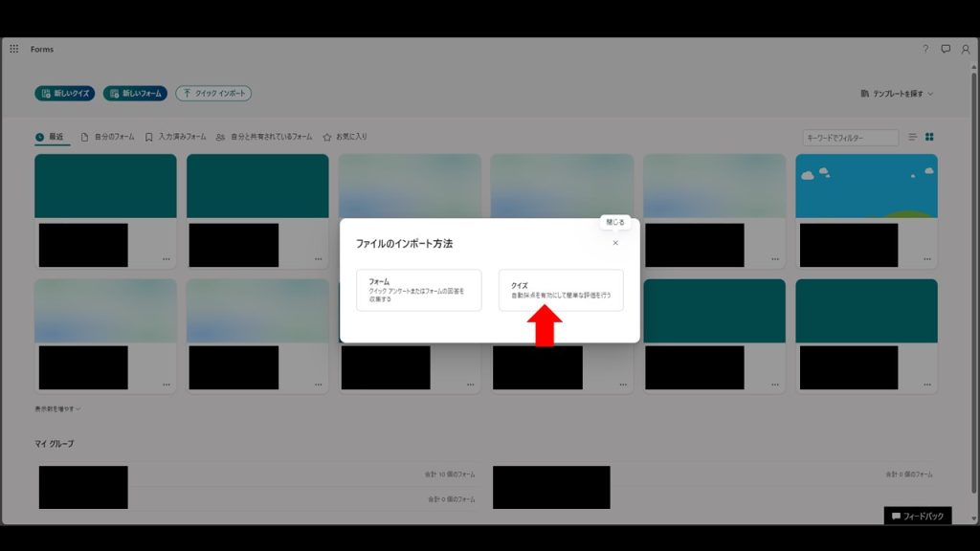Click the 新しいフォーム button
Image resolution: width=980 pixels, height=551 pixels.
[x=135, y=94]
